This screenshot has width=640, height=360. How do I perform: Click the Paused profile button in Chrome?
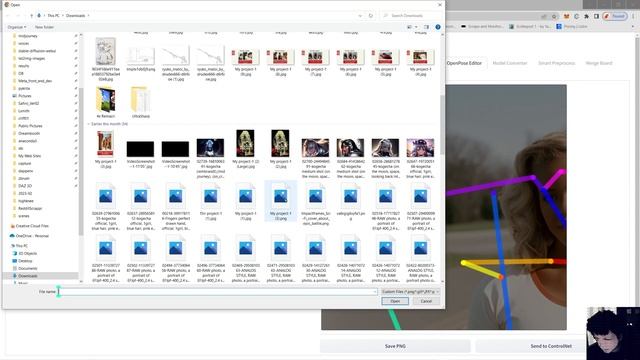[x=615, y=16]
